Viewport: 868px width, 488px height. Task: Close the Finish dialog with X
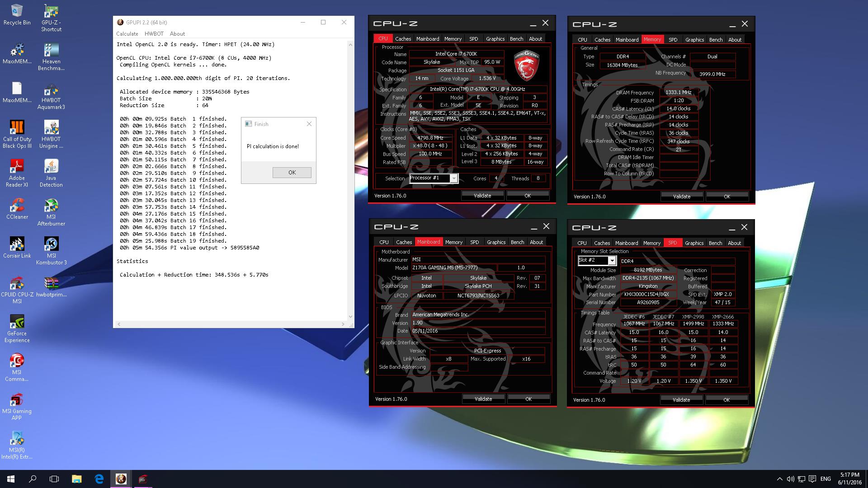coord(309,124)
